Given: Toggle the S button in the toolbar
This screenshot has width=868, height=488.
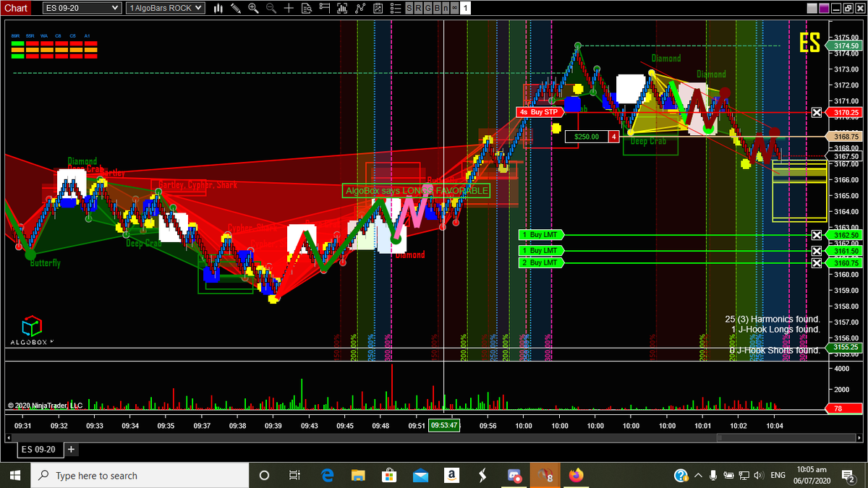Looking at the screenshot, I should click(410, 8).
